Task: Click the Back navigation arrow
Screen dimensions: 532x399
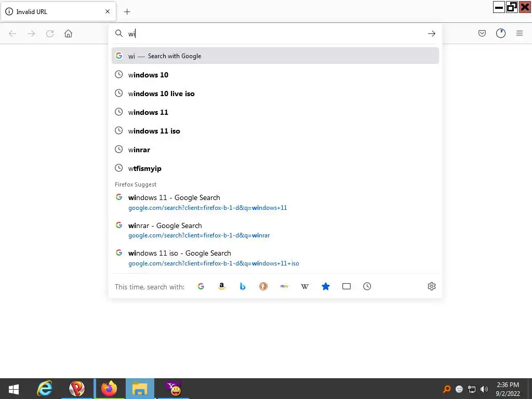Action: click(12, 34)
